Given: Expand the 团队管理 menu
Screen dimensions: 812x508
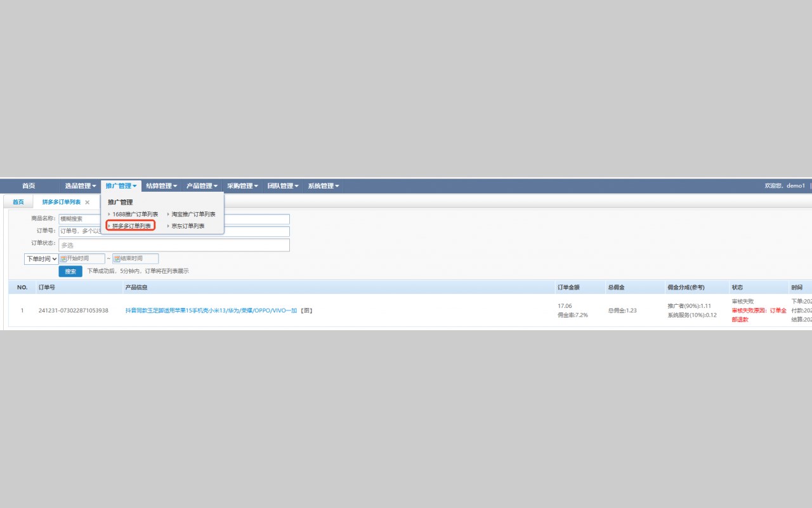Looking at the screenshot, I should pos(282,186).
